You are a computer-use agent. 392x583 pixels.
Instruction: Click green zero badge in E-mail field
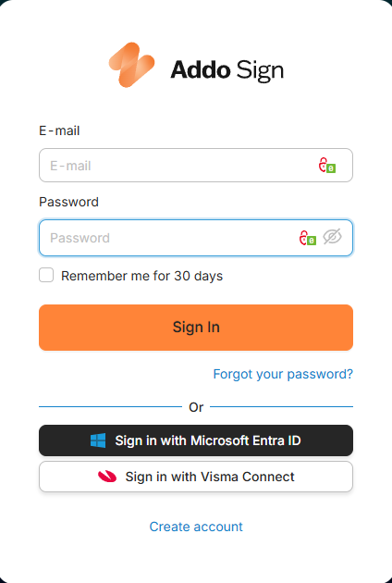point(331,168)
